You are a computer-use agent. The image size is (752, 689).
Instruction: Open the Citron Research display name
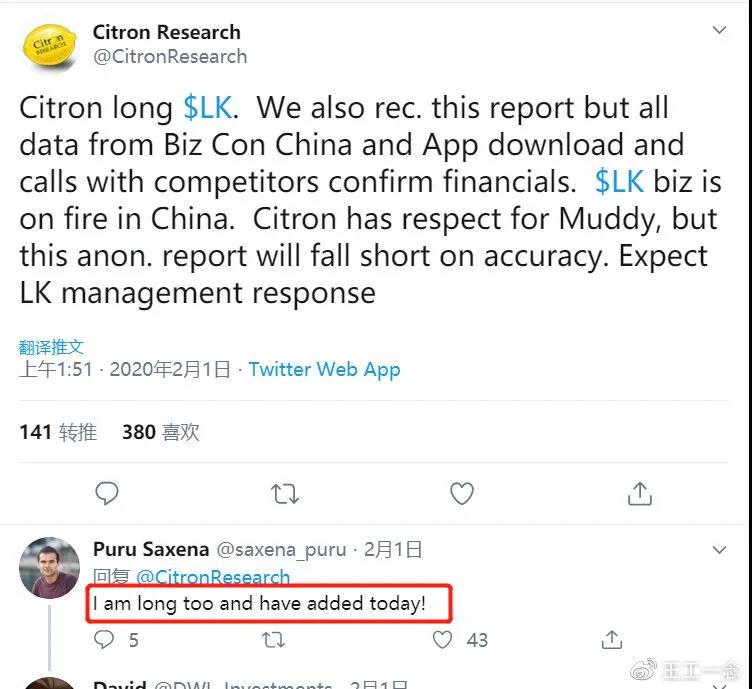pyautogui.click(x=167, y=32)
